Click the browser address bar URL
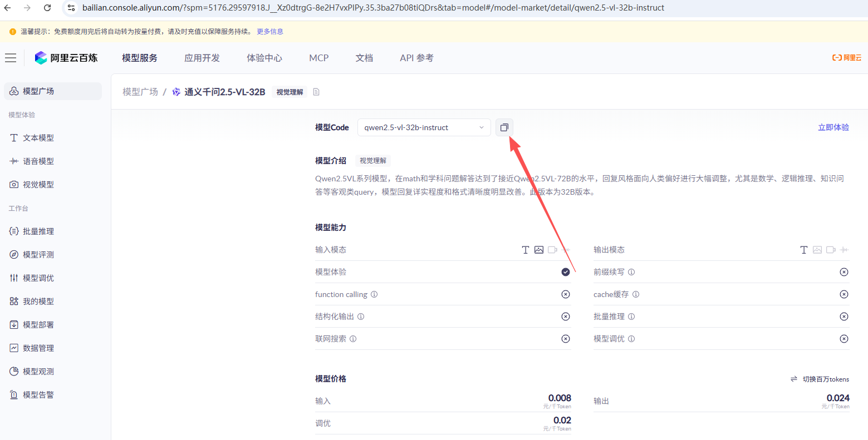The width and height of the screenshot is (868, 440). [373, 8]
